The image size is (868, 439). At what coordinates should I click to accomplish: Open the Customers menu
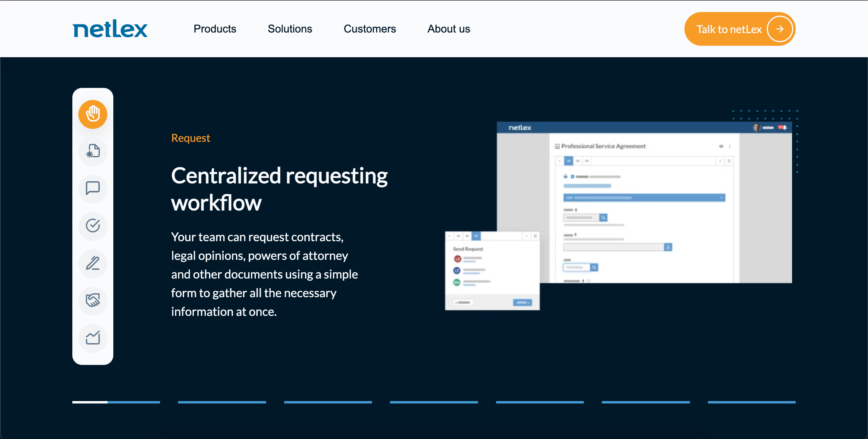pyautogui.click(x=370, y=29)
